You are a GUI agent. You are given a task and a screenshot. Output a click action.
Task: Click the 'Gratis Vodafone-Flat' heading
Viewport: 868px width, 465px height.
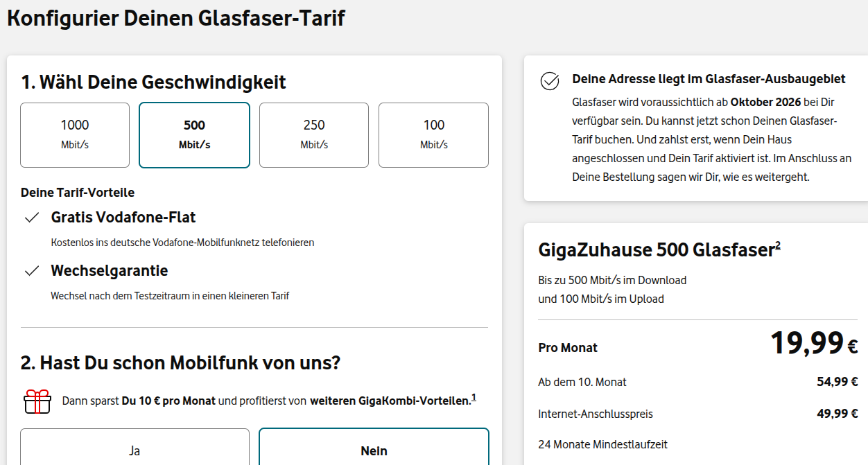pos(123,218)
